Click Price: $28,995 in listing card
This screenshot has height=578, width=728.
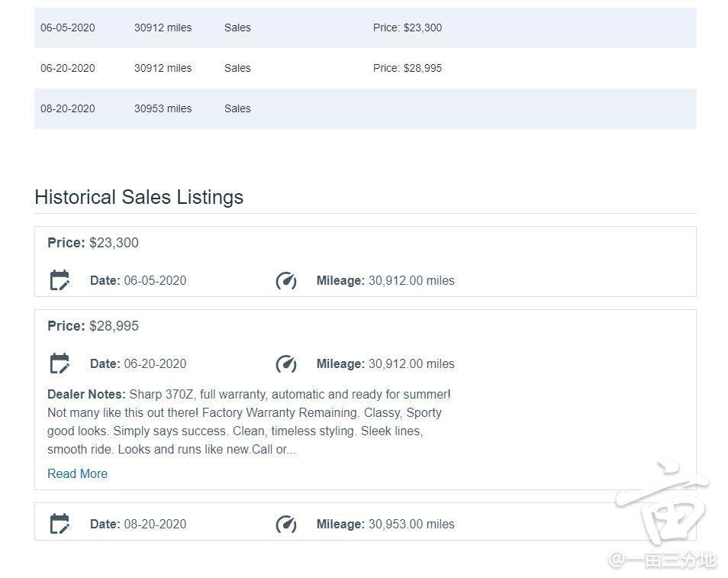[x=93, y=326]
